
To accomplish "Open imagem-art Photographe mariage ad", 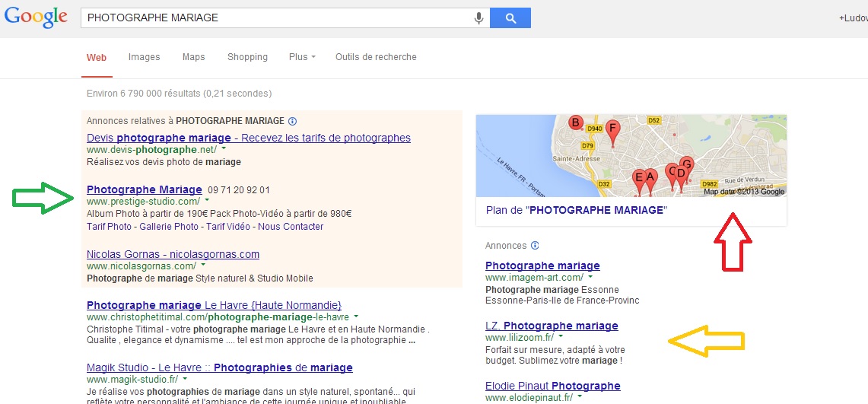I will 542,266.
